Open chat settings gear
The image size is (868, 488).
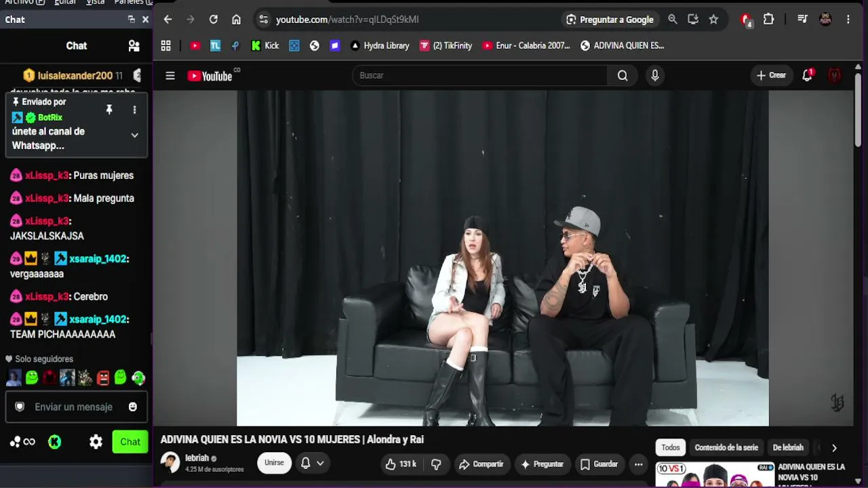[96, 442]
